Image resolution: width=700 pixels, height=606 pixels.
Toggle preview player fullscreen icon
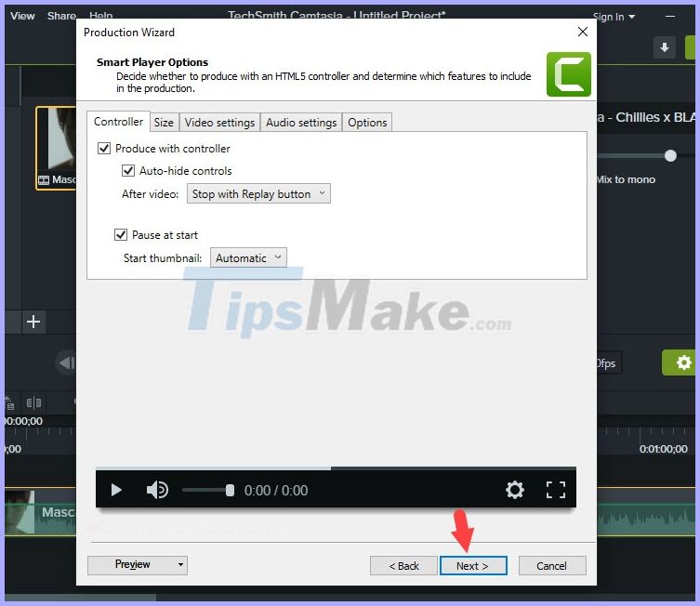pos(556,490)
